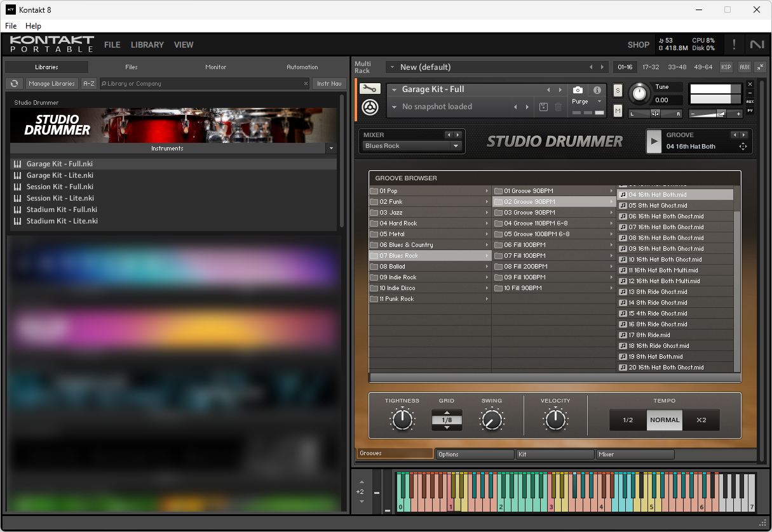Select channel range 17-32
772x532 pixels.
click(x=651, y=67)
